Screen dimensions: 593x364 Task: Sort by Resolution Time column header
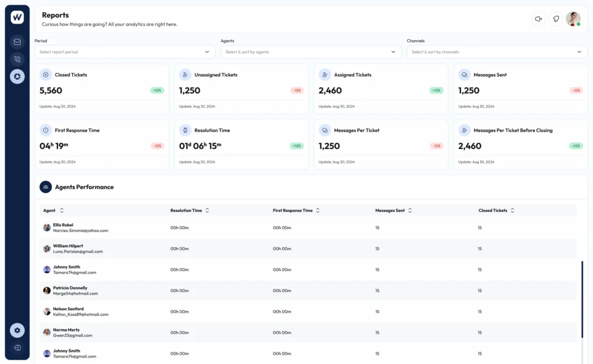207,211
